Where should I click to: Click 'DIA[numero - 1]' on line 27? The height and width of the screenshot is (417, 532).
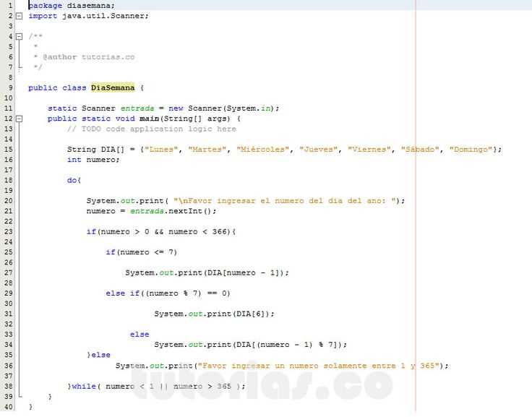coord(245,272)
